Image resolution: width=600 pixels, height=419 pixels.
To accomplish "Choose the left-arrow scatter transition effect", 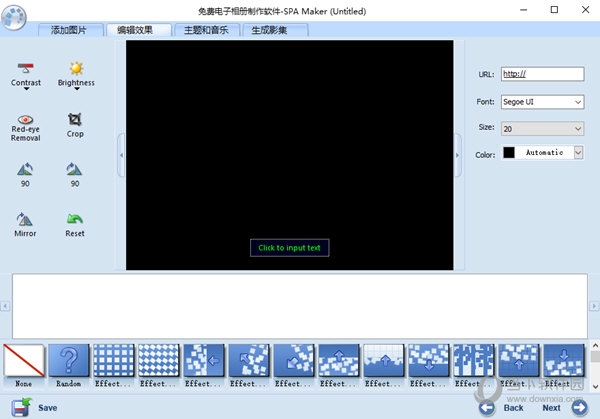I will pos(204,360).
